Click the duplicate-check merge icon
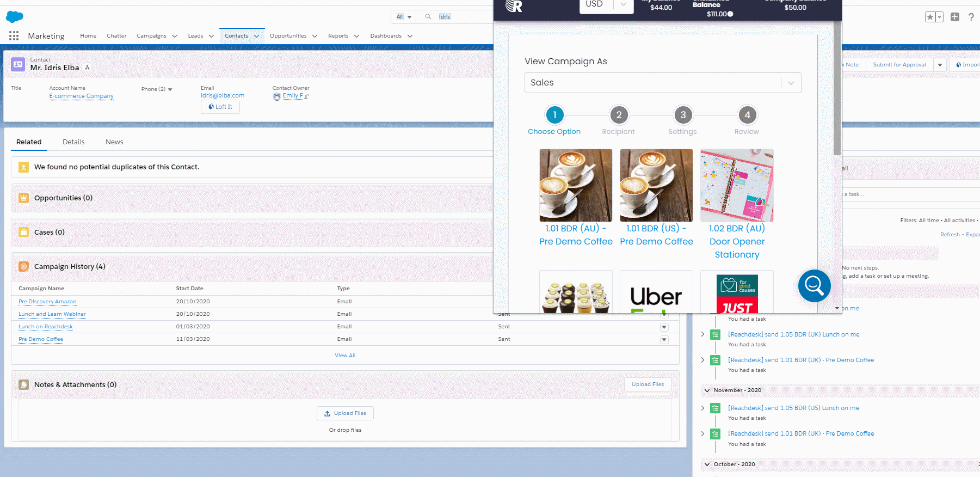 coord(23,167)
